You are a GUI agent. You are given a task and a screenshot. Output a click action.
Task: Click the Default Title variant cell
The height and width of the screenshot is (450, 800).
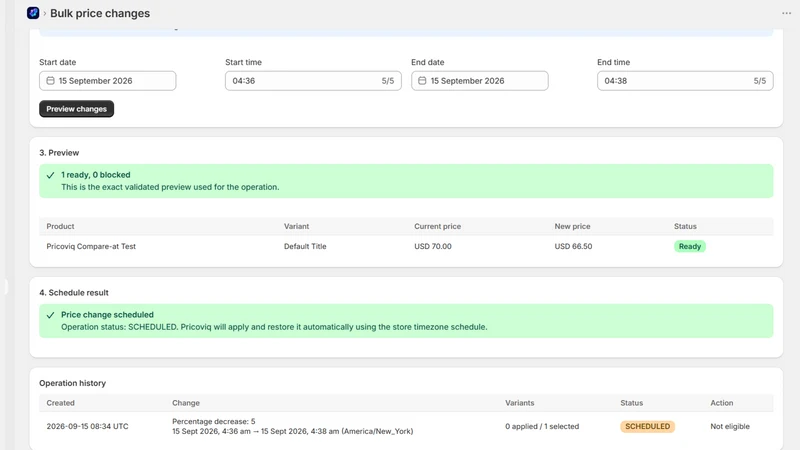[x=305, y=246]
